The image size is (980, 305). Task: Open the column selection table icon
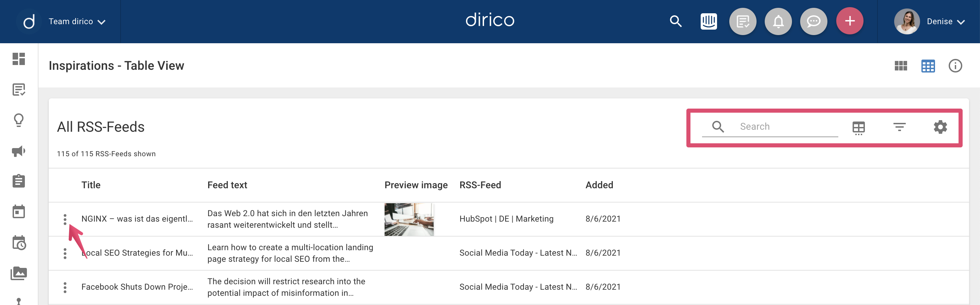(858, 127)
